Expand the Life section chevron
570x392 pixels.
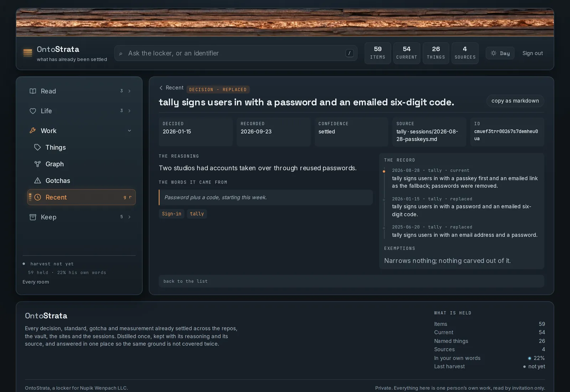(129, 111)
